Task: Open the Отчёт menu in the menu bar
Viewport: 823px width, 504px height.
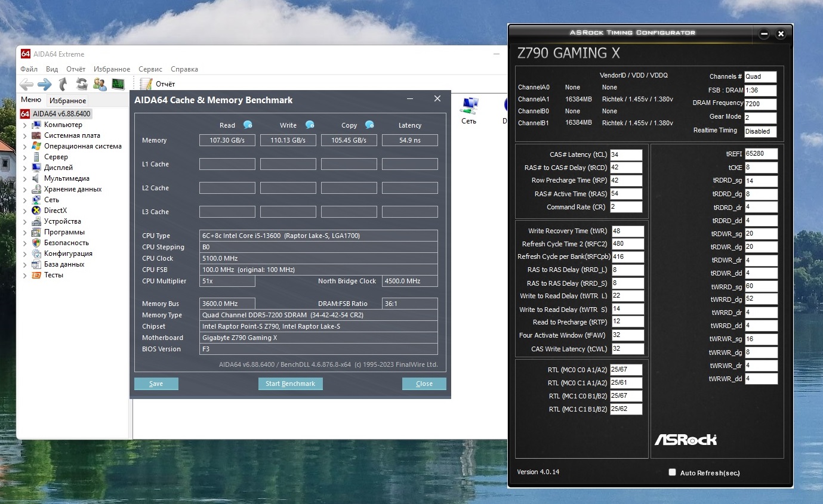Action: (76, 69)
